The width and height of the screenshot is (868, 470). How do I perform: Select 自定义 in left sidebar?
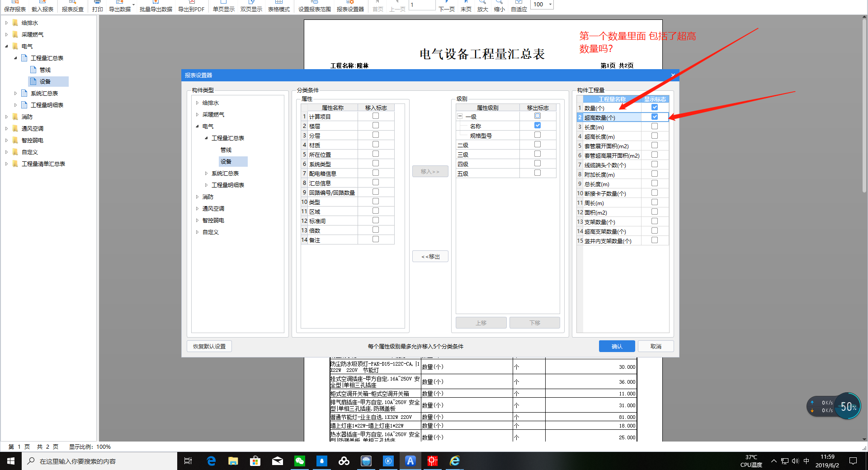(x=30, y=152)
